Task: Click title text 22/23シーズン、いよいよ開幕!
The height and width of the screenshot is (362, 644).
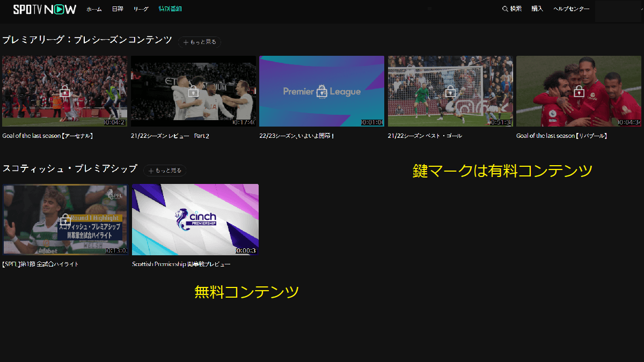Action: pyautogui.click(x=297, y=136)
